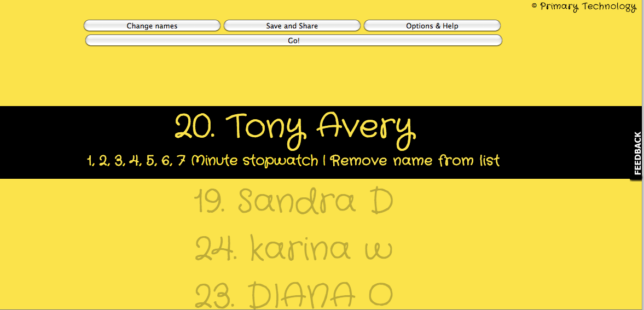Start the 4 minute stopwatch
This screenshot has width=644, height=310.
pyautogui.click(x=135, y=161)
